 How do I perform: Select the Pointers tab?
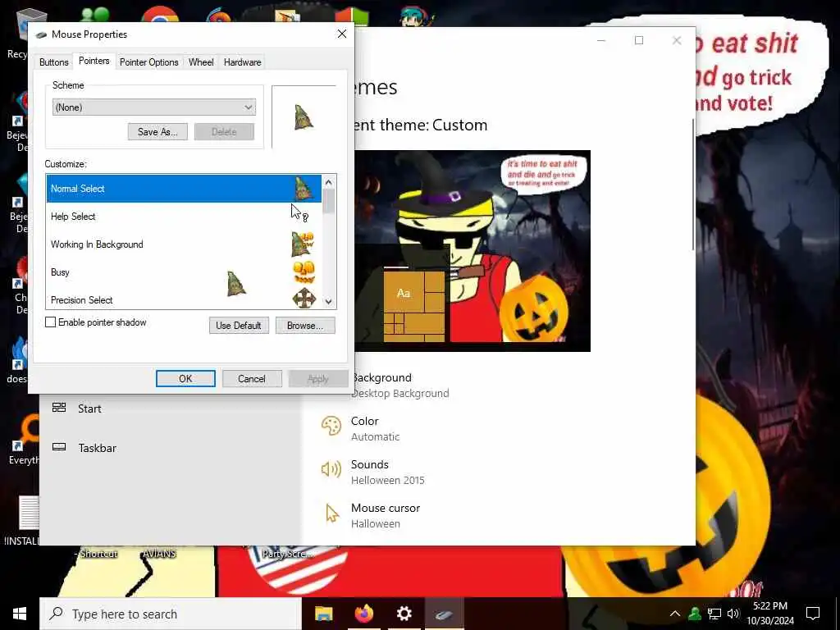[94, 61]
